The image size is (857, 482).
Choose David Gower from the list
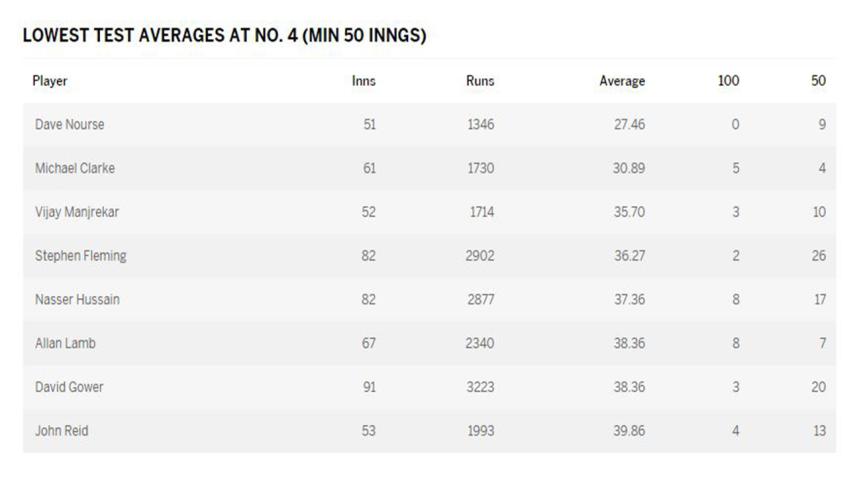click(x=71, y=387)
